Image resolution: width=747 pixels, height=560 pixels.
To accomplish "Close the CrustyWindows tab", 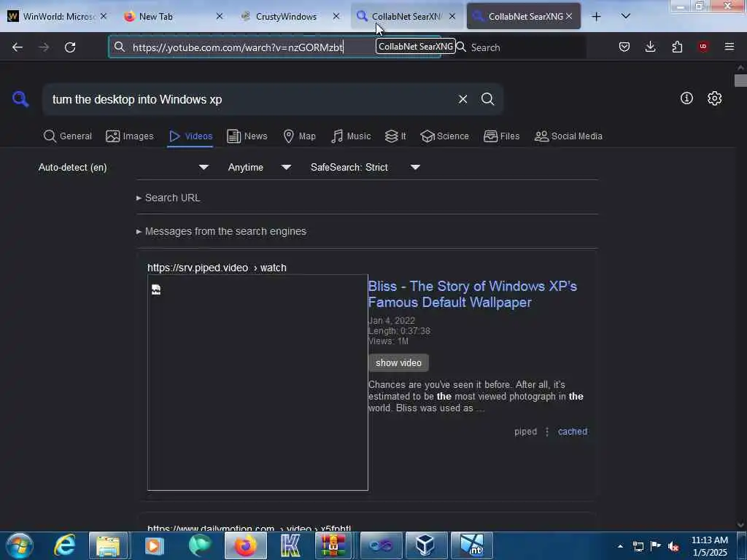I will point(336,16).
